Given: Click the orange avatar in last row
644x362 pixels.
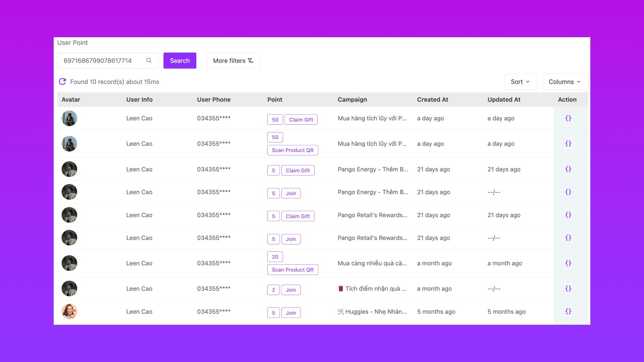Looking at the screenshot, I should point(69,311).
